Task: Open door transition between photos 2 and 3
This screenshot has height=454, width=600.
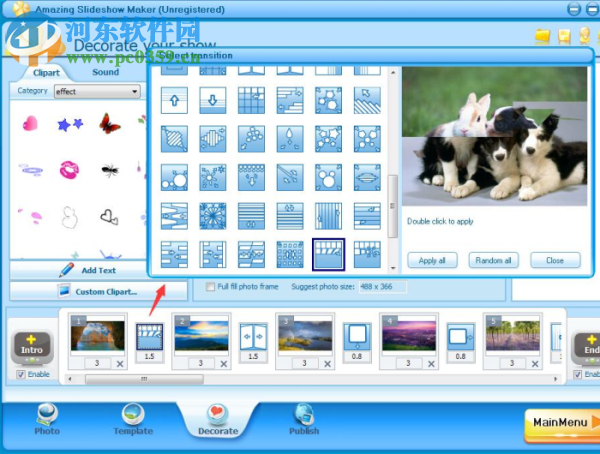Action: tap(253, 337)
